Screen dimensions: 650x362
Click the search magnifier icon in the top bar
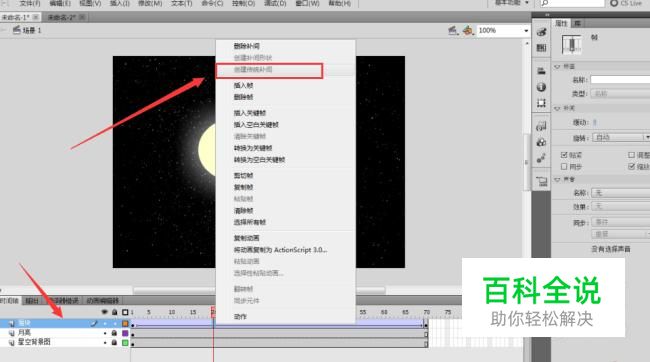(x=545, y=3)
